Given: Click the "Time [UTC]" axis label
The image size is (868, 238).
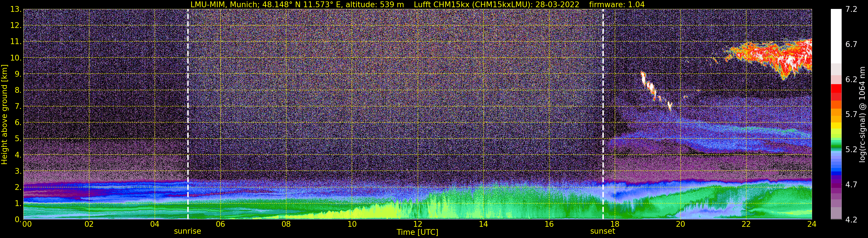Looking at the screenshot, I should pyautogui.click(x=417, y=232).
